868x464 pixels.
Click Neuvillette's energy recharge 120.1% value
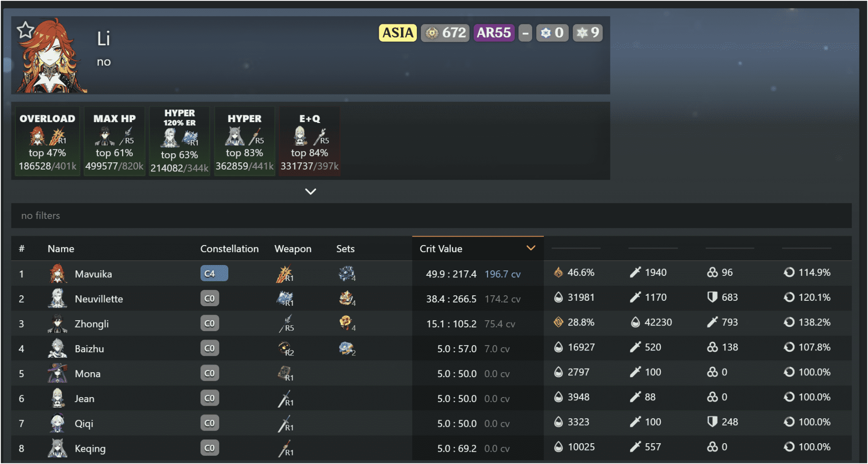click(x=814, y=297)
